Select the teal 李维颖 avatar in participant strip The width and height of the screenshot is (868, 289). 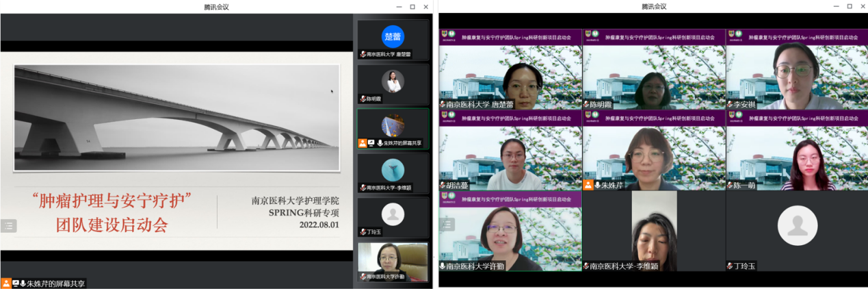[393, 170]
